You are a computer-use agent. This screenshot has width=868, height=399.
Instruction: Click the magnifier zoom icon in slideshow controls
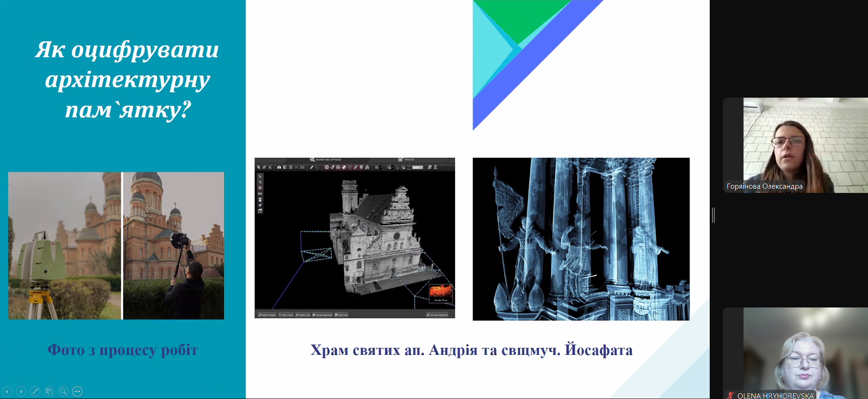(63, 391)
